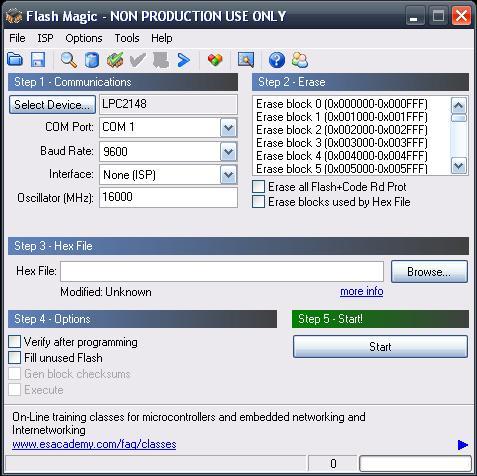Screen dimensions: 477x476
Task: Click the Open file folder icon
Action: click(x=15, y=60)
